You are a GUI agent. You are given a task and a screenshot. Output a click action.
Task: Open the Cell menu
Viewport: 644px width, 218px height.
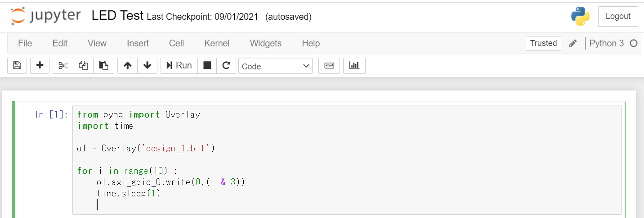tap(176, 43)
